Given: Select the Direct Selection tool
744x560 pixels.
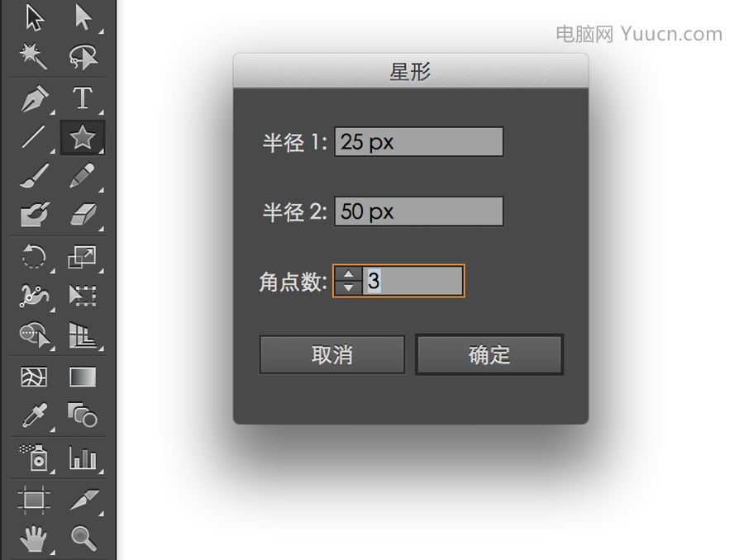Looking at the screenshot, I should click(83, 18).
